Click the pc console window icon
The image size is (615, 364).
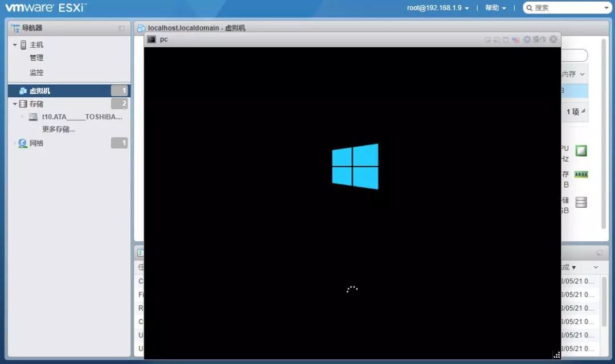151,39
